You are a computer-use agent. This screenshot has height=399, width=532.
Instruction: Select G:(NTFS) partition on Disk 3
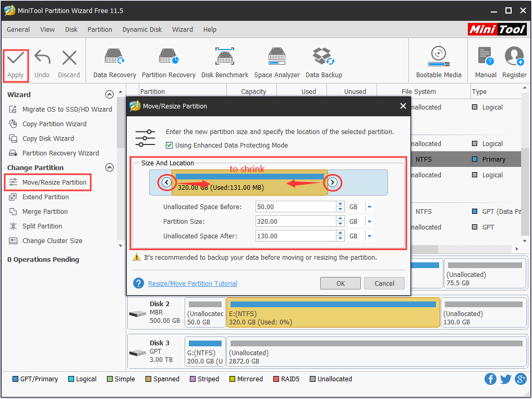(x=205, y=352)
